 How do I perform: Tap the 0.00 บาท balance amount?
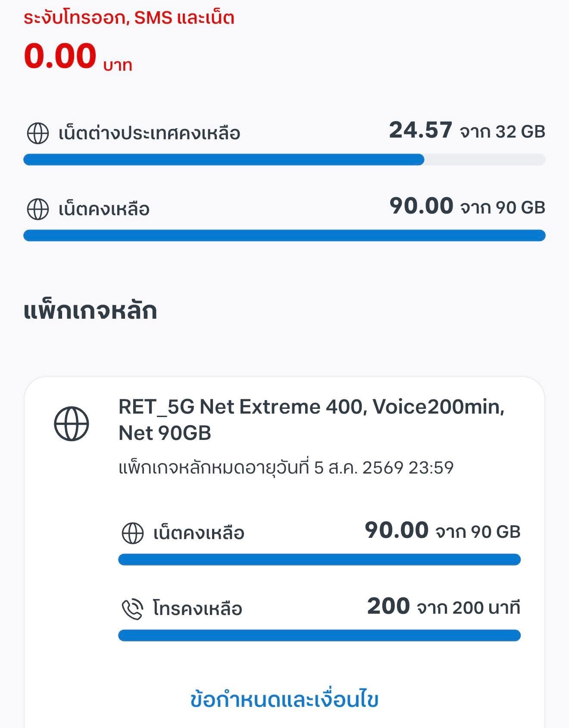(78, 57)
